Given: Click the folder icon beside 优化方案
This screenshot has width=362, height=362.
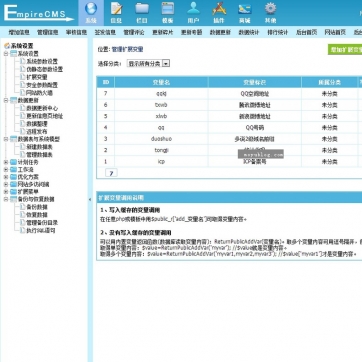Looking at the screenshot, I should click(13, 177).
